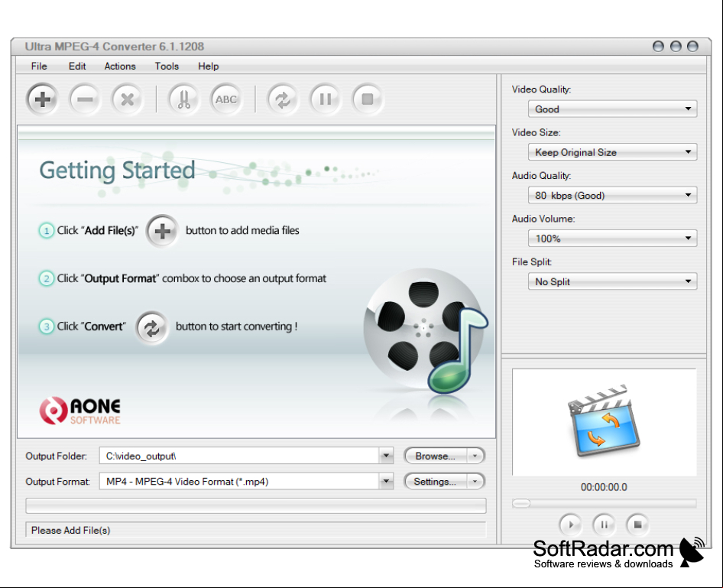Click the Browse... button
Viewport: 723px width, 588px height.
click(x=436, y=456)
